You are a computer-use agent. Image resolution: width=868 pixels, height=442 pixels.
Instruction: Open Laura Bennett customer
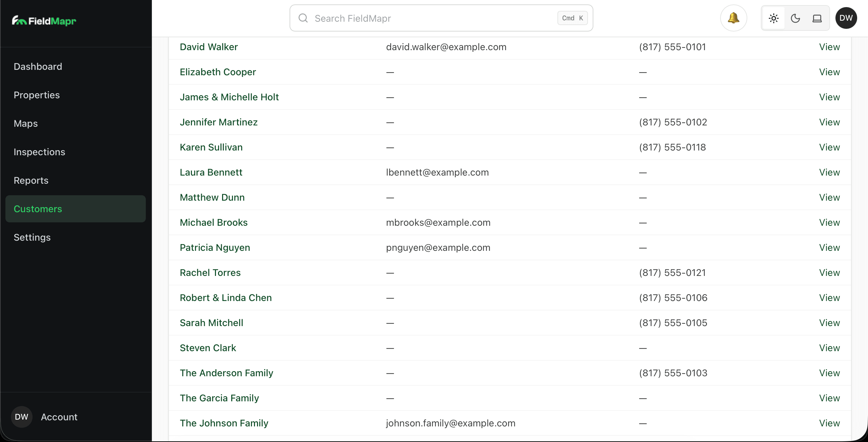[x=211, y=172]
